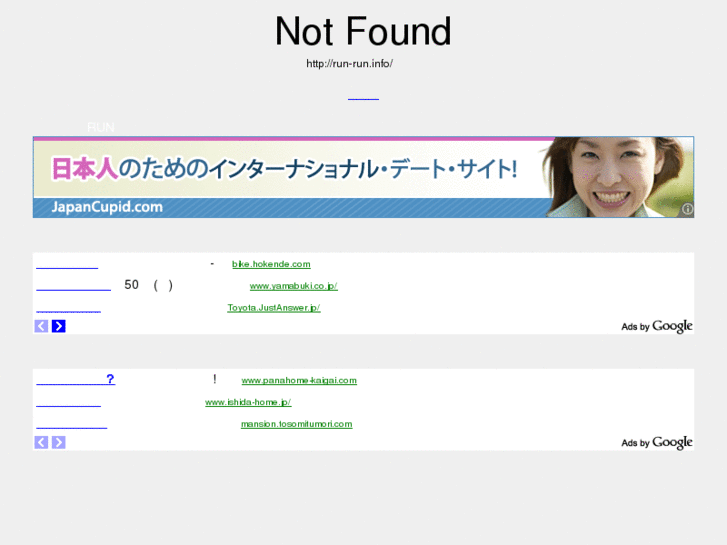
Task: Open ad title link beside www.ishida-home.jp
Action: 69,404
